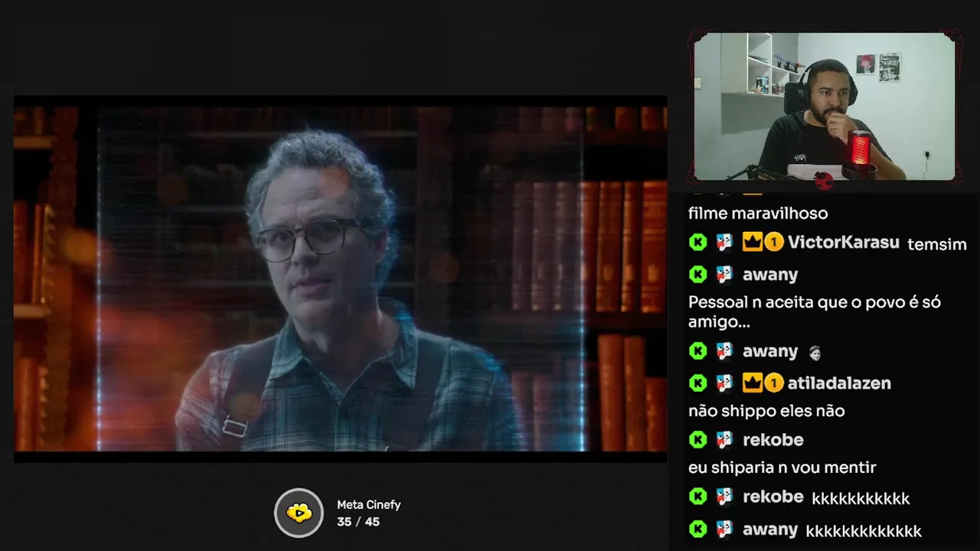Screen dimensions: 980x551
Task: Click the 'eu shiparia n vou mentir' message
Action: point(782,468)
